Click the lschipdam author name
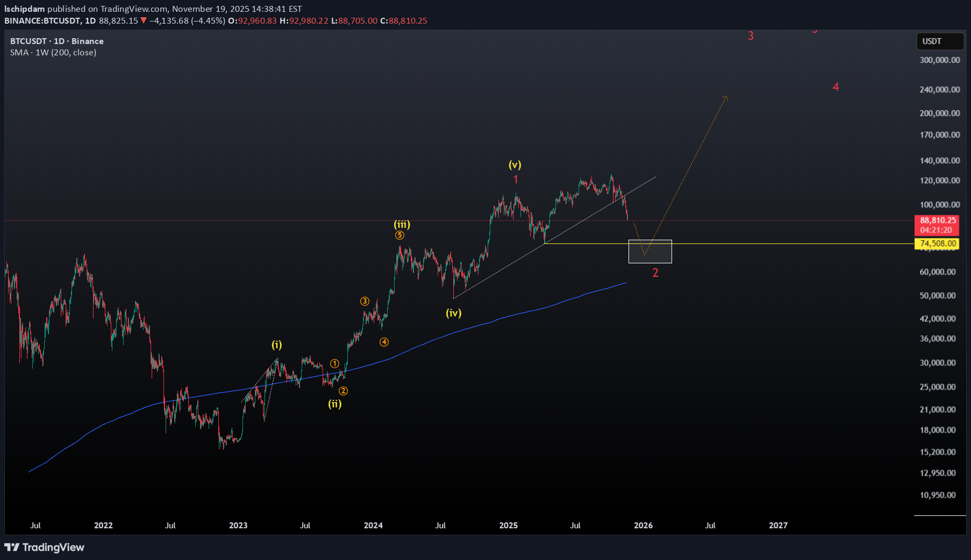971x560 pixels. (x=25, y=9)
